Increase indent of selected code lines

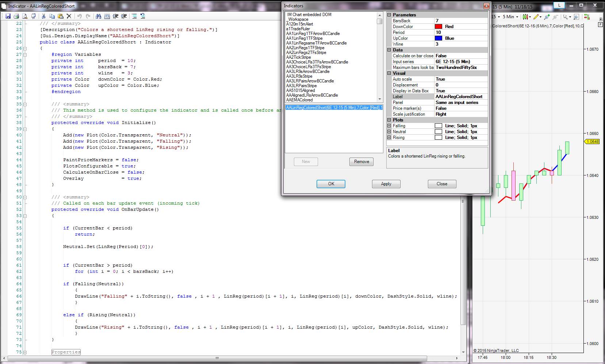[x=124, y=16]
